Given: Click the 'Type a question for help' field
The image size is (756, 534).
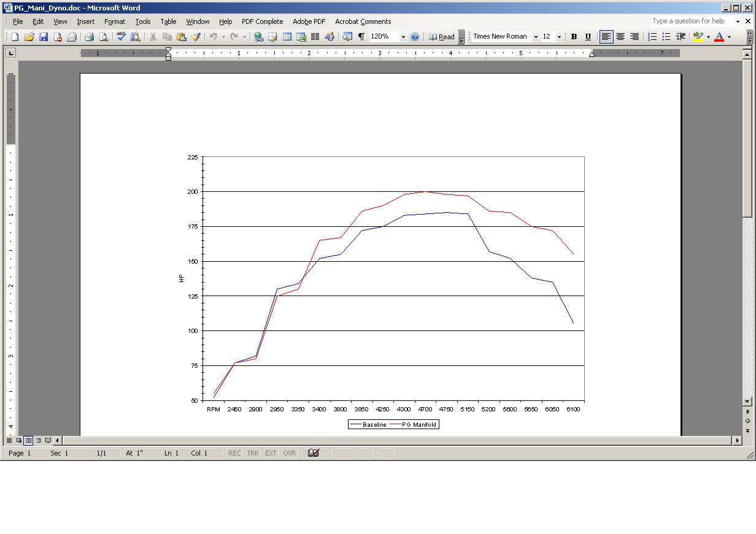Looking at the screenshot, I should pos(692,21).
